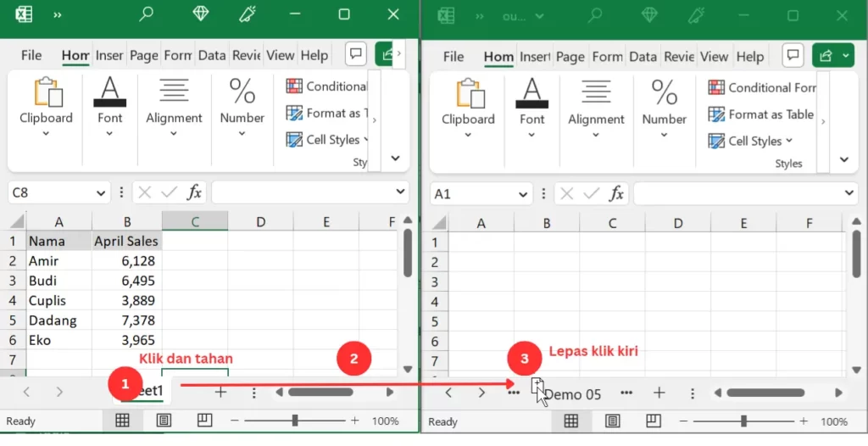The image size is (868, 446).
Task: Select cell B3 containing 6,495
Action: [x=126, y=281]
